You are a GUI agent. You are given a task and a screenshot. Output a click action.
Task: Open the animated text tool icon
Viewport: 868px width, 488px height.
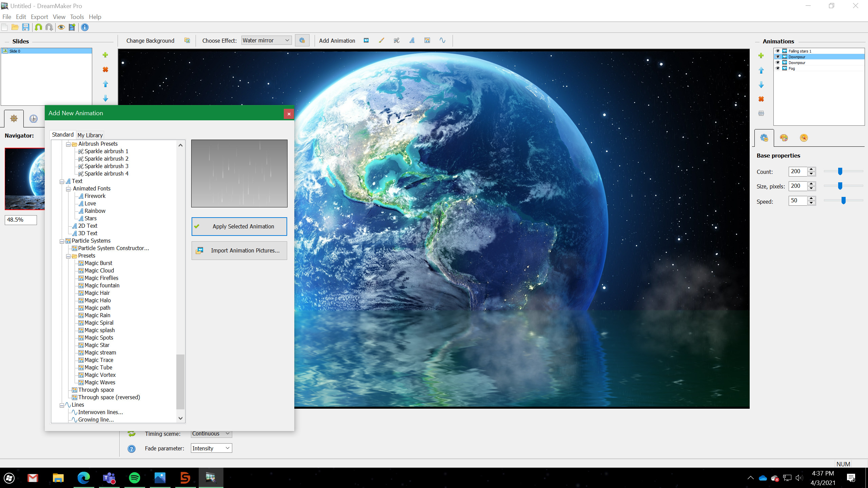point(412,40)
